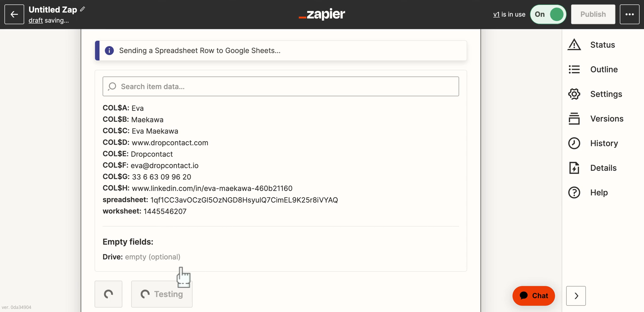Screen dimensions: 644x312
Task: Open the Help question mark icon
Action: tap(574, 192)
